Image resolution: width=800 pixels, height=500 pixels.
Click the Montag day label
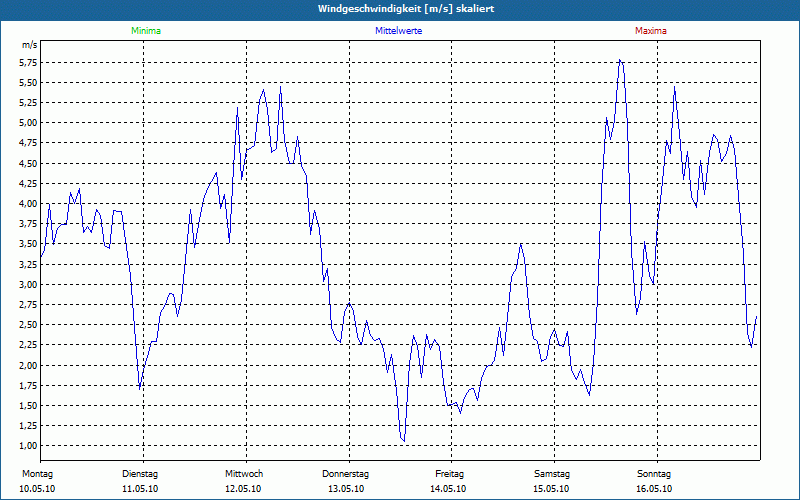pos(37,474)
